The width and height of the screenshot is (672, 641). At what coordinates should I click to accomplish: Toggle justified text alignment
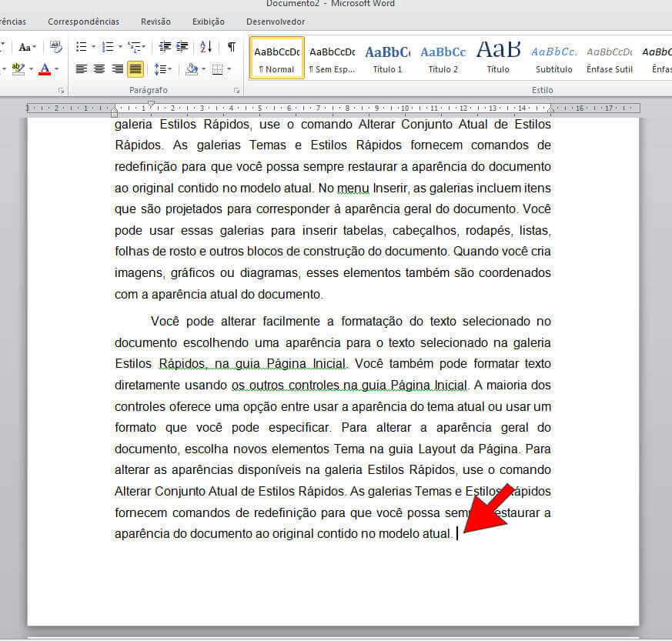[135, 69]
